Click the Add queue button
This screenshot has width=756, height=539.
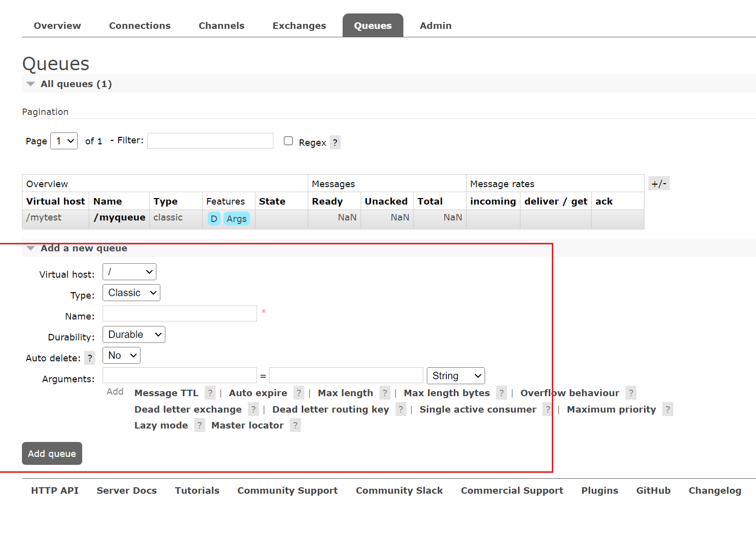[x=52, y=453]
